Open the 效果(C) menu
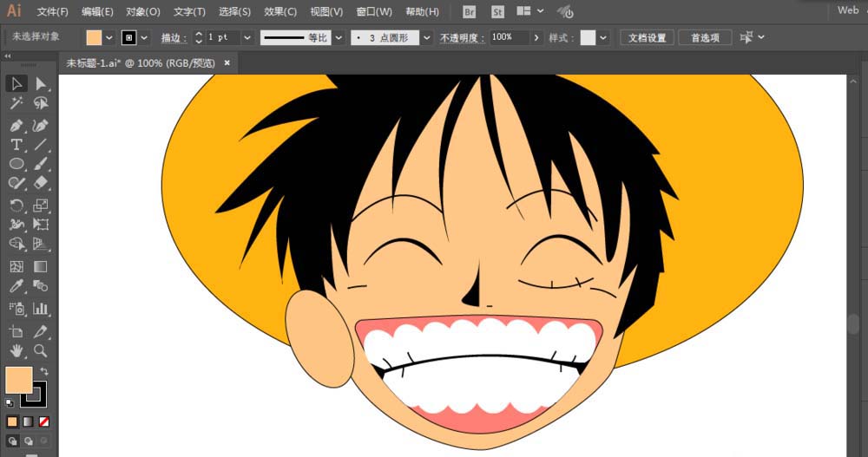Screen dimensions: 868x457 point(280,11)
